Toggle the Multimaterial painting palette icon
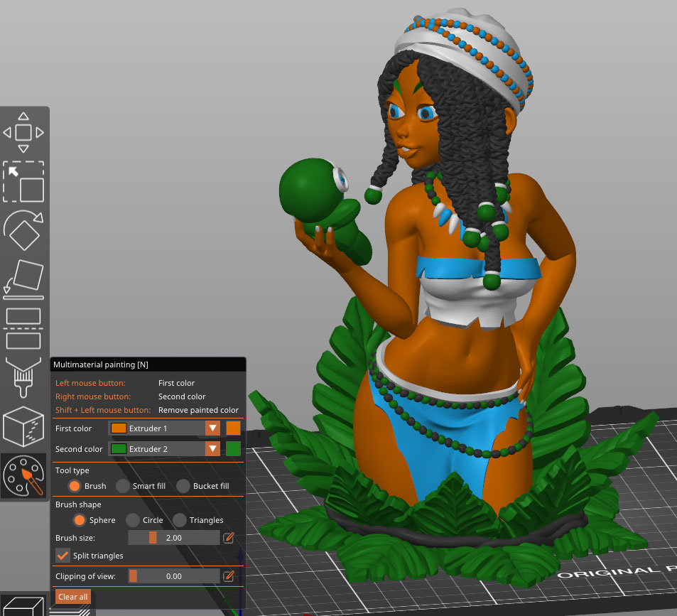The width and height of the screenshot is (677, 616). coord(23,477)
